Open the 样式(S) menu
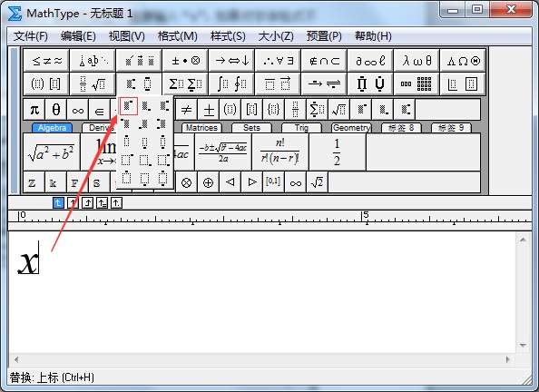 click(x=228, y=36)
